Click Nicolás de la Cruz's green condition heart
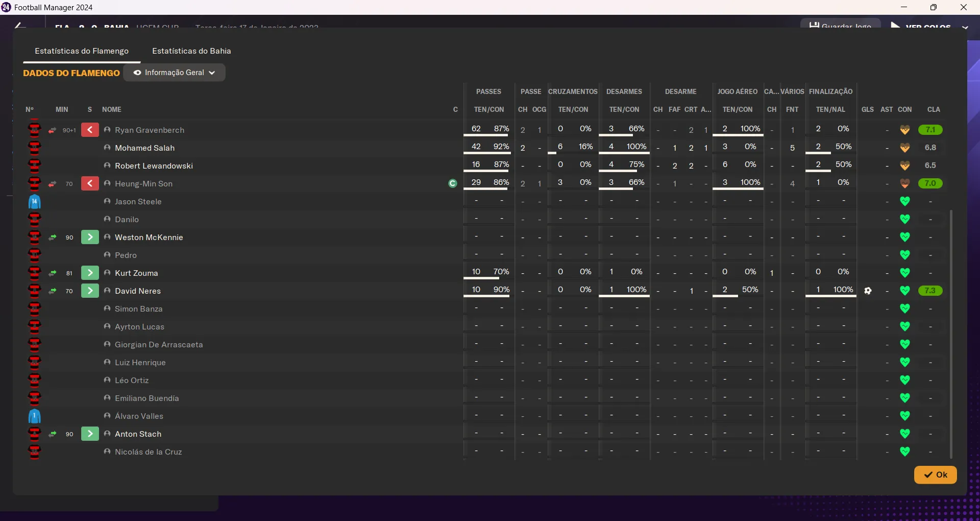Image resolution: width=980 pixels, height=521 pixels. pyautogui.click(x=905, y=452)
